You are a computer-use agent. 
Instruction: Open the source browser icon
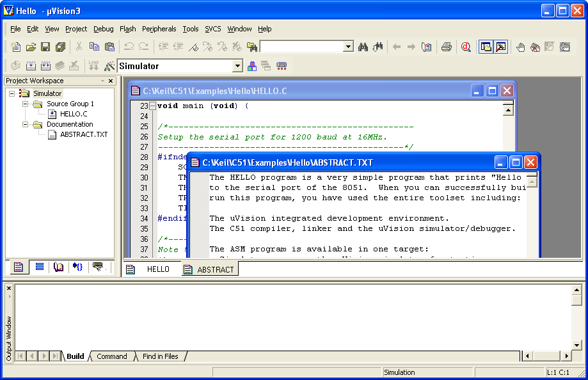click(426, 47)
